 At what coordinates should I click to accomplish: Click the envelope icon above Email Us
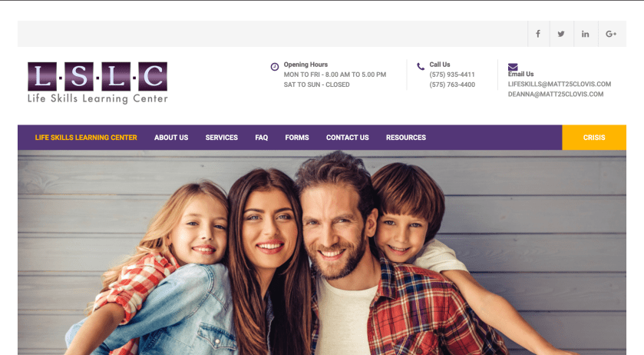(x=513, y=67)
